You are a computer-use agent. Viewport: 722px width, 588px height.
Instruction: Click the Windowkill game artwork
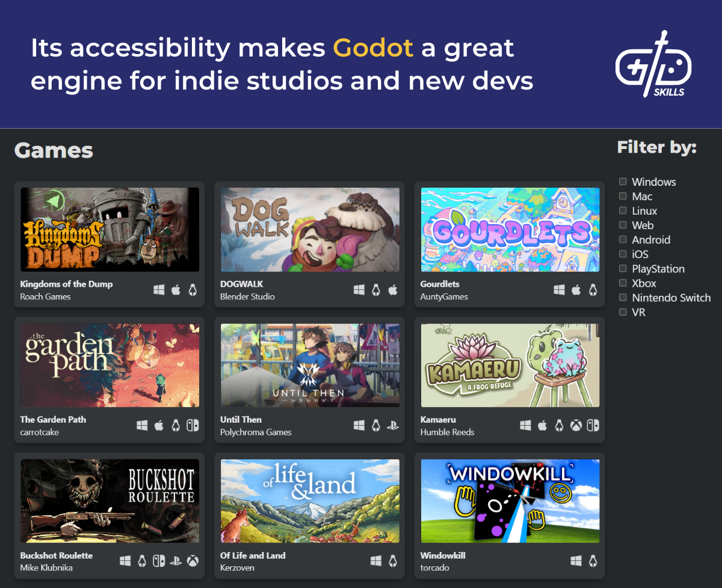tap(509, 501)
